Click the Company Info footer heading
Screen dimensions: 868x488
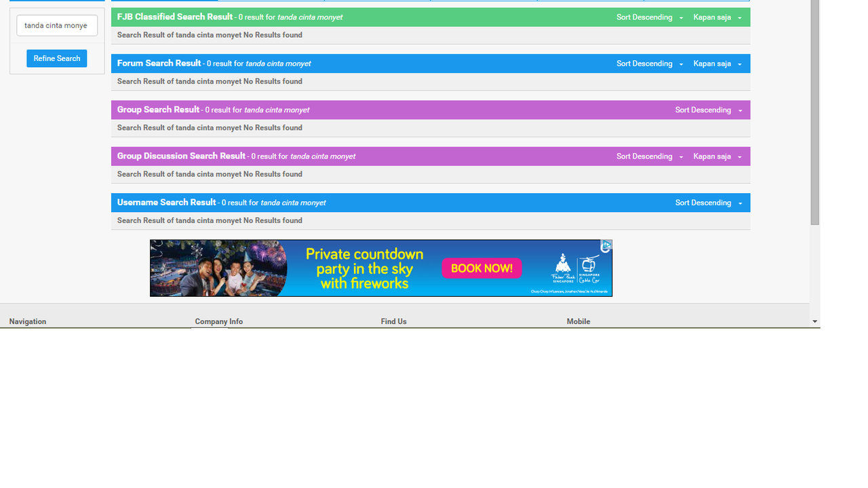218,321
